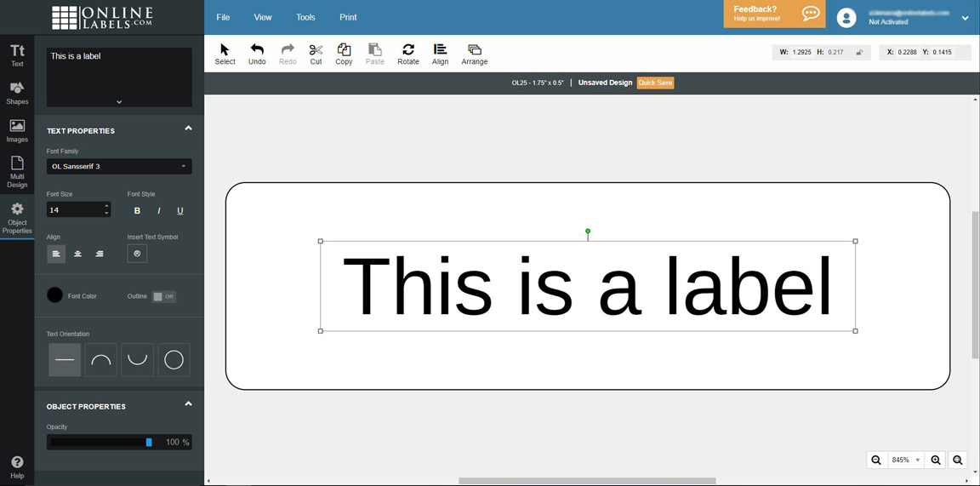Zoom in on the canvas

936,460
